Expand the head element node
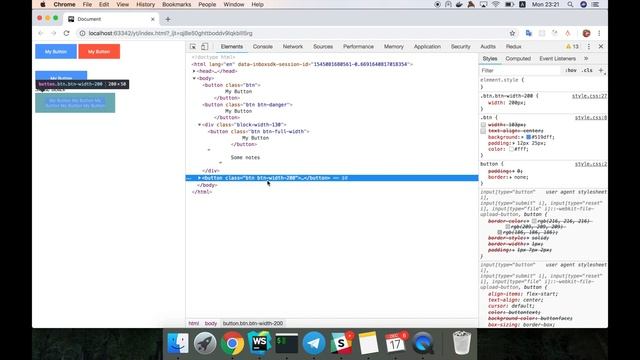This screenshot has height=360, width=640. (x=194, y=71)
